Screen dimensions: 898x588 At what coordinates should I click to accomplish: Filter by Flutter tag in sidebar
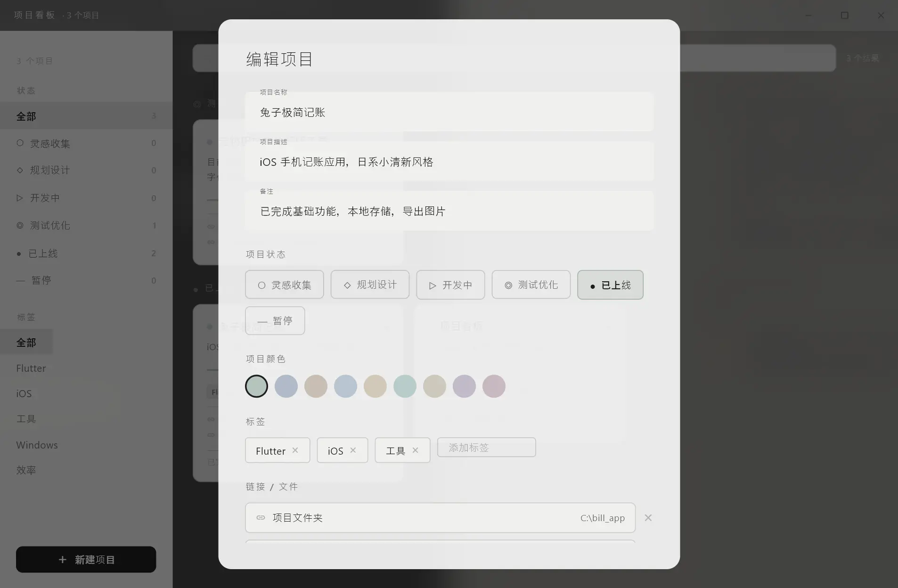click(x=31, y=368)
